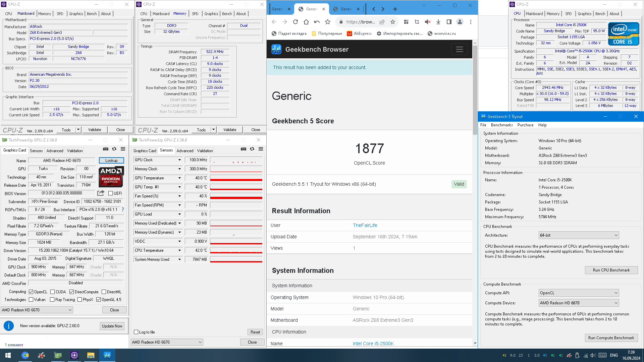Click GPU Temperature red sensor graph
644x362 pixels.
[236, 178]
